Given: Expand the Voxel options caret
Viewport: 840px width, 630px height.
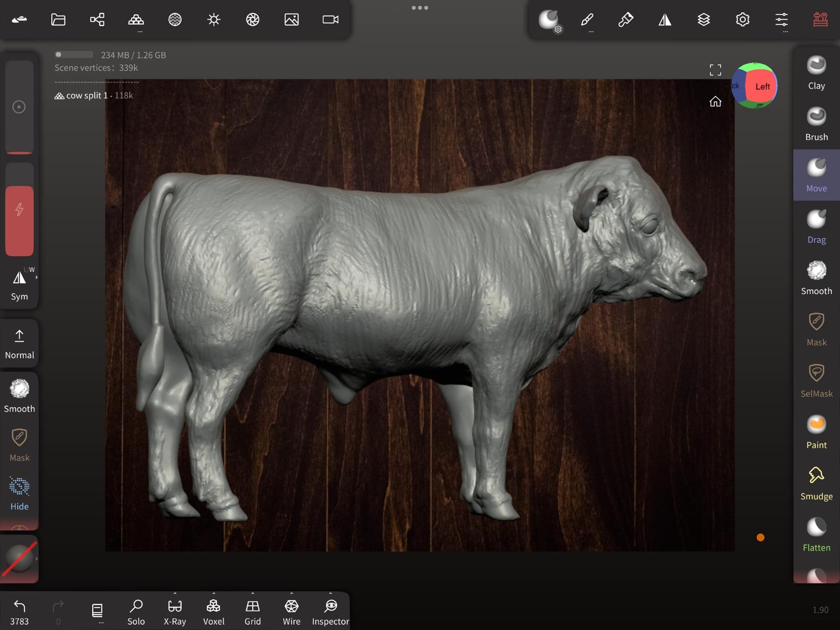Looking at the screenshot, I should pyautogui.click(x=214, y=593).
